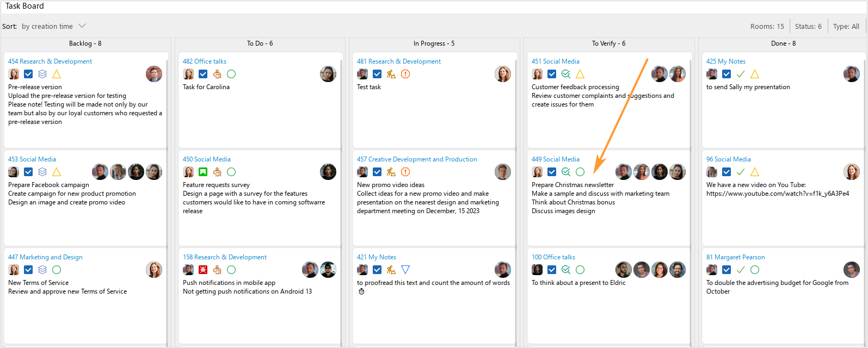
Task: Click the assignee avatar on task 96
Action: coord(851,172)
